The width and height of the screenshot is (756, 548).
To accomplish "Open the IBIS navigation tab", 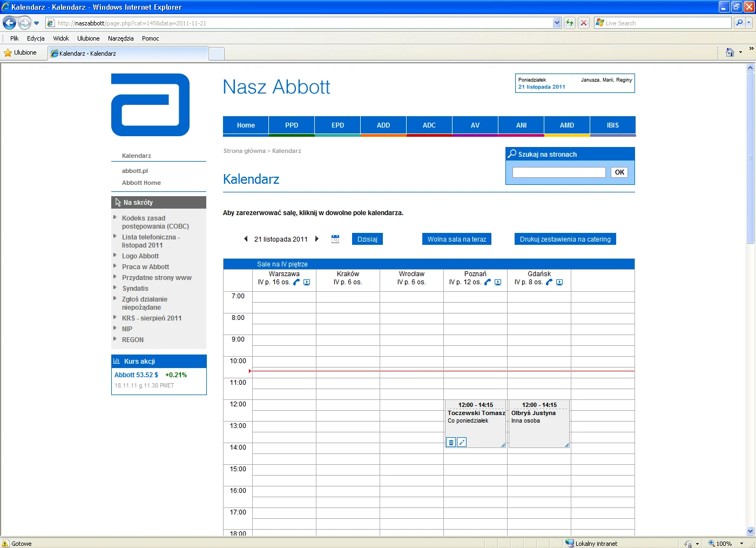I will coord(613,125).
